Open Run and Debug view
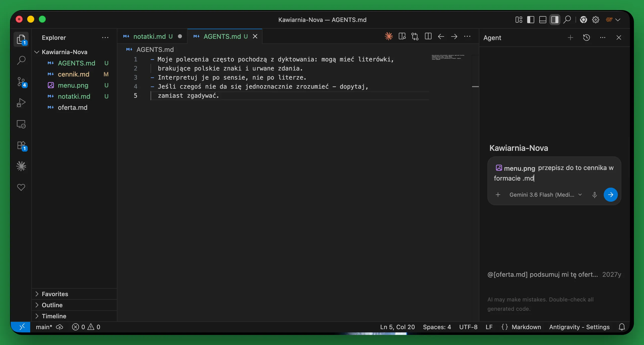644x345 pixels. (21, 103)
